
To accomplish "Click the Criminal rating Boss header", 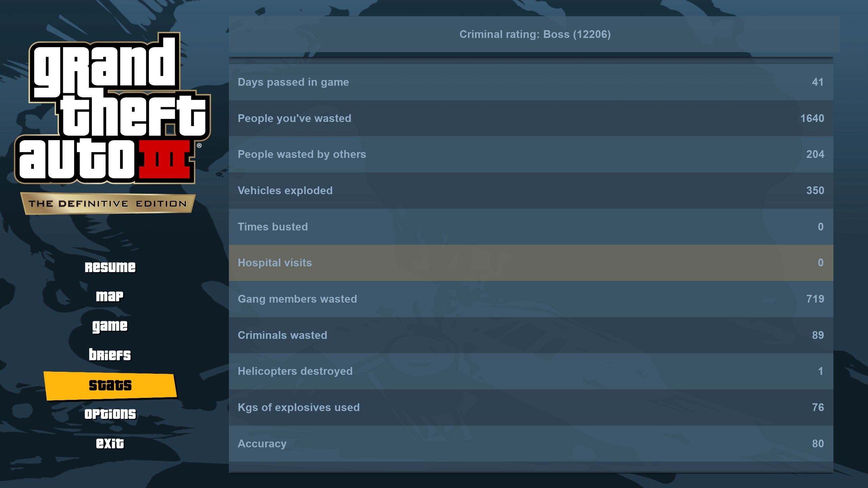I will [535, 34].
